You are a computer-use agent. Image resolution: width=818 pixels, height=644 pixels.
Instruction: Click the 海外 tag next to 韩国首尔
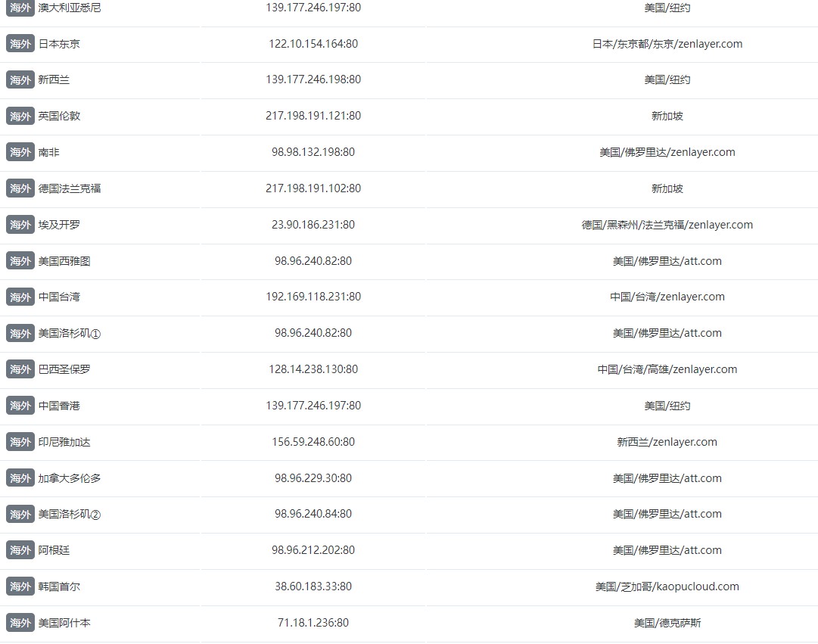[x=20, y=586]
